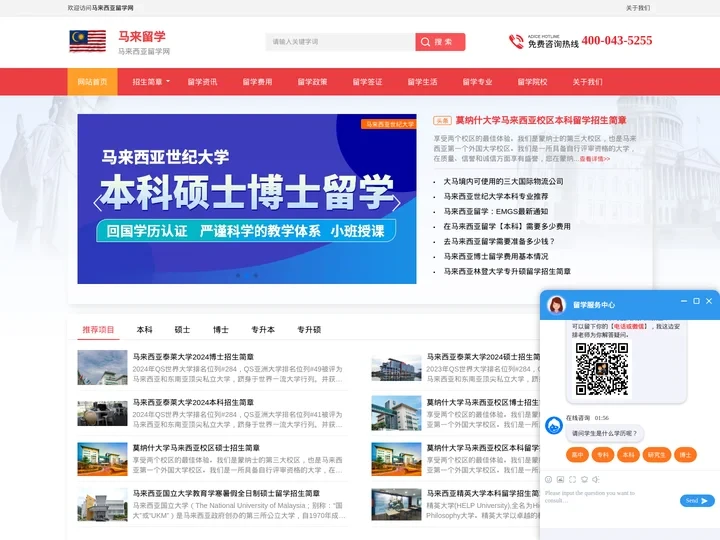Choose 研究生 quick reply in chat

tap(656, 455)
